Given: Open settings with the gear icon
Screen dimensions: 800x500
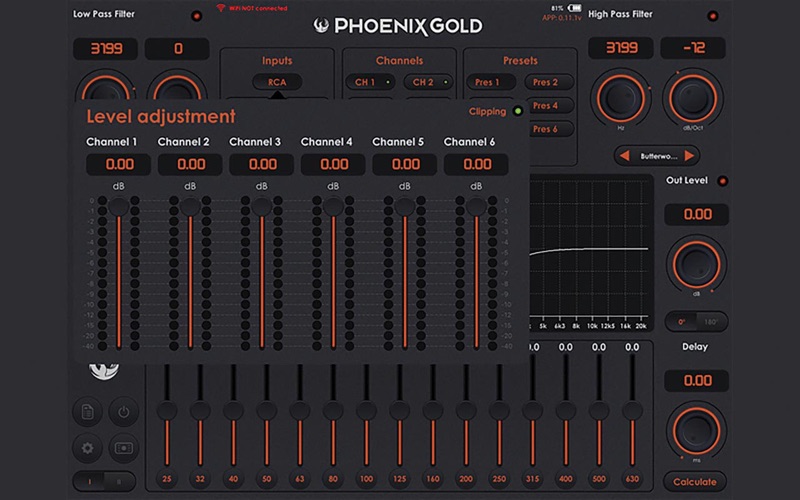Looking at the screenshot, I should pos(87,448).
